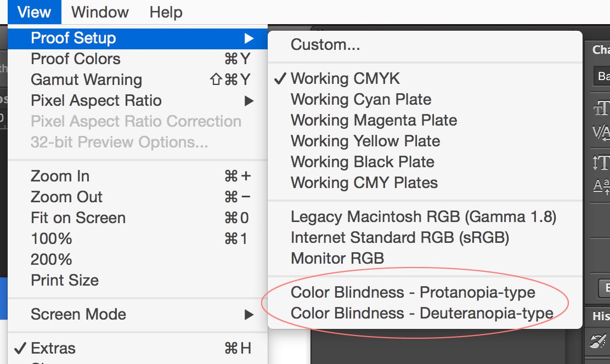The image size is (610, 364).
Task: Open the Window menu
Action: click(x=100, y=12)
